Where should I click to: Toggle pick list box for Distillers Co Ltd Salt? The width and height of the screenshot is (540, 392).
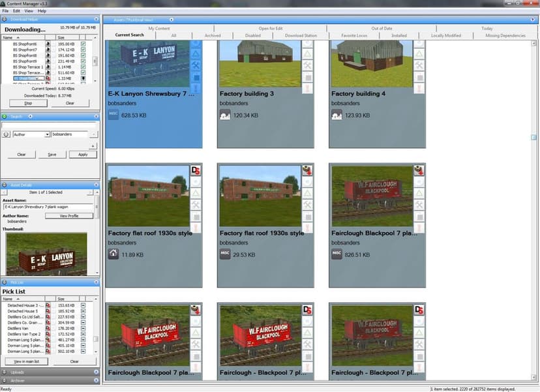point(83,317)
